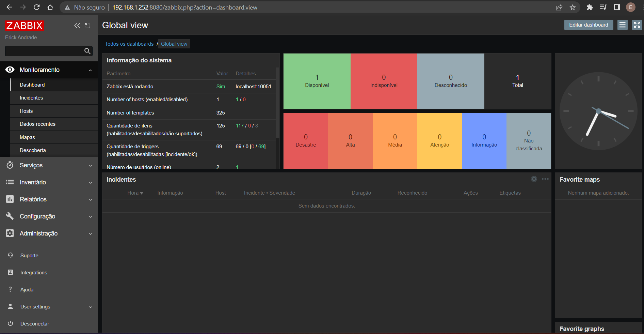Image resolution: width=644 pixels, height=334 pixels.
Task: Click browser share page icon
Action: (559, 7)
